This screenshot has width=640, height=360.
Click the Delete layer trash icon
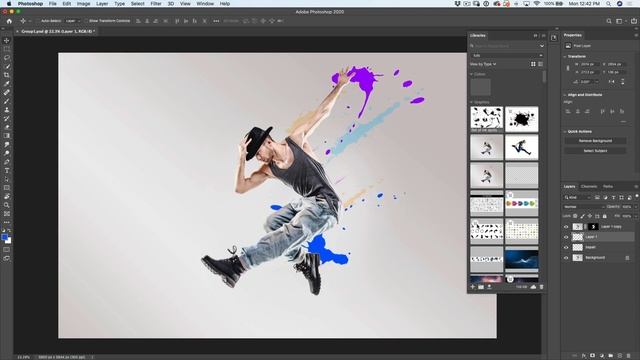[629, 356]
